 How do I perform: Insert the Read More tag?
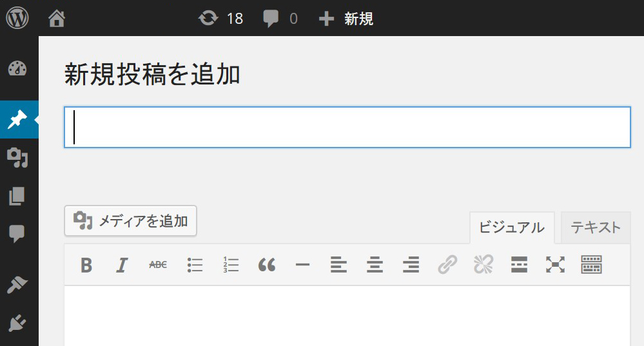point(519,265)
